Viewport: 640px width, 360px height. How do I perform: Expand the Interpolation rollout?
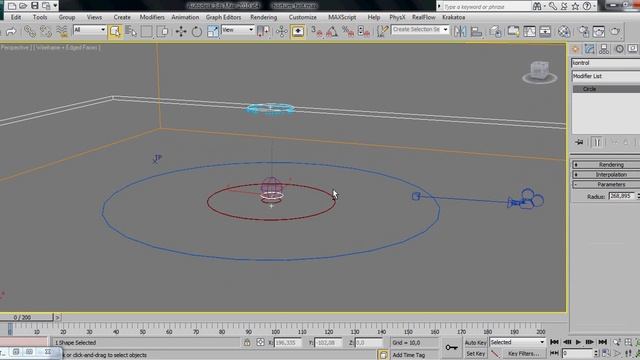point(606,175)
